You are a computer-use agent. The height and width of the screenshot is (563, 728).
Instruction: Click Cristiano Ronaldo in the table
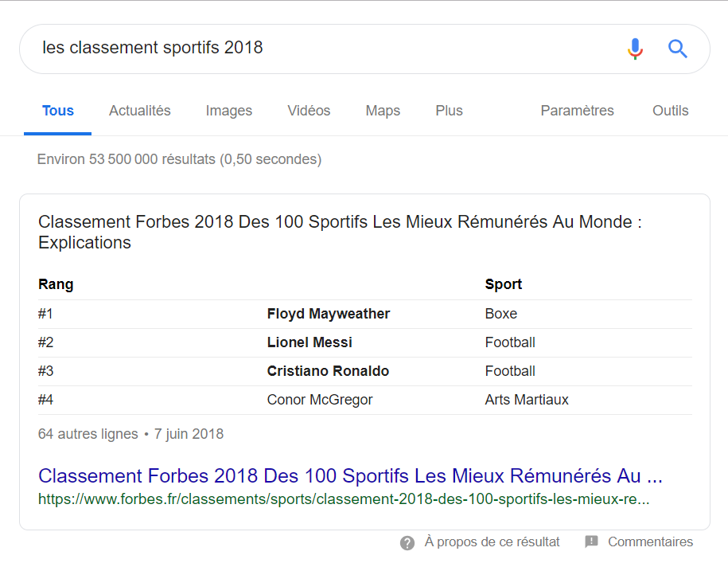(x=328, y=371)
